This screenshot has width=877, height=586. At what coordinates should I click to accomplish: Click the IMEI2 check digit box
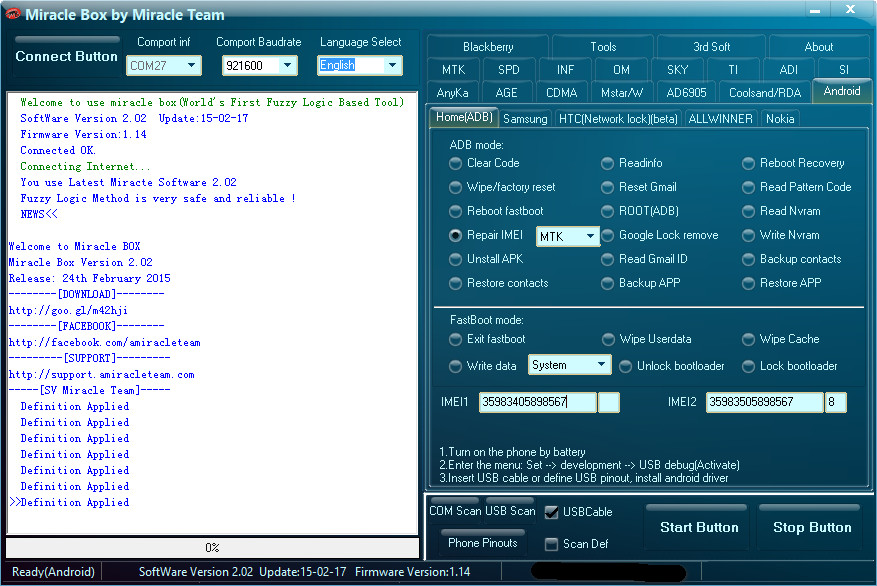pyautogui.click(x=836, y=402)
